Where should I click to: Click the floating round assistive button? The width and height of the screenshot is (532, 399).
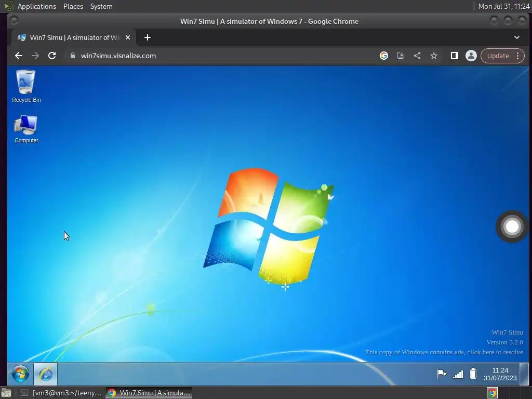click(512, 227)
